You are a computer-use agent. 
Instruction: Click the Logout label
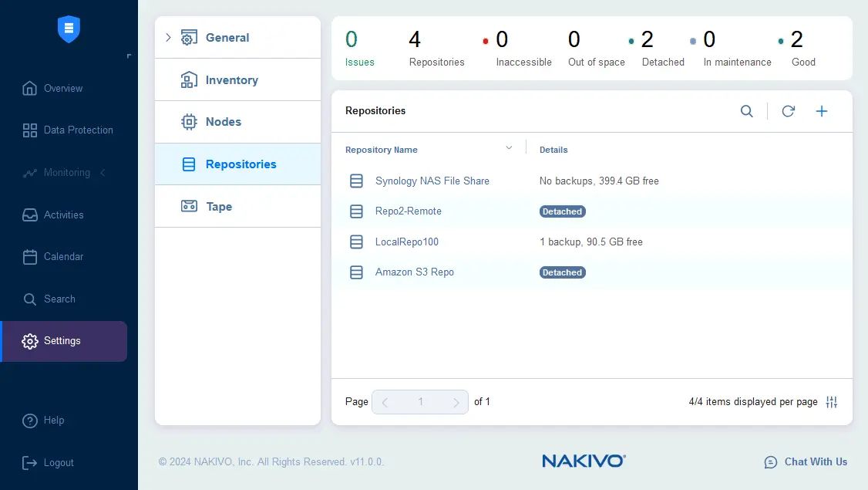59,463
